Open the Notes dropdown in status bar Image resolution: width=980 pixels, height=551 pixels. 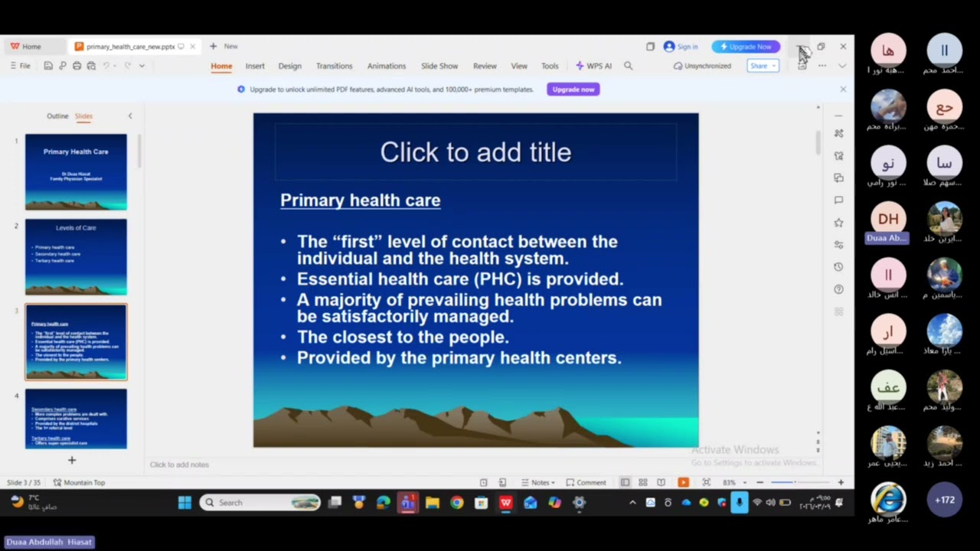pyautogui.click(x=538, y=482)
